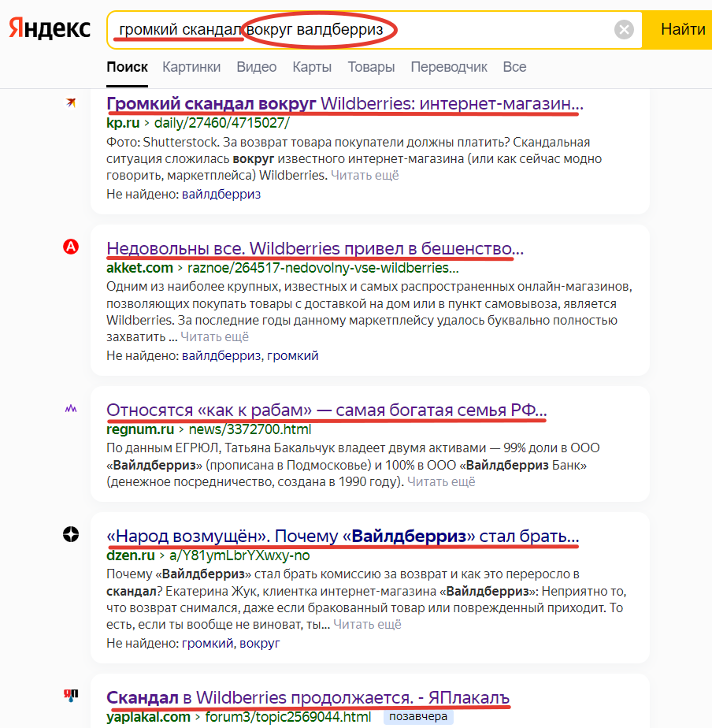Click the kp.ru domain link
Image resolution: width=712 pixels, height=728 pixels.
tap(123, 123)
